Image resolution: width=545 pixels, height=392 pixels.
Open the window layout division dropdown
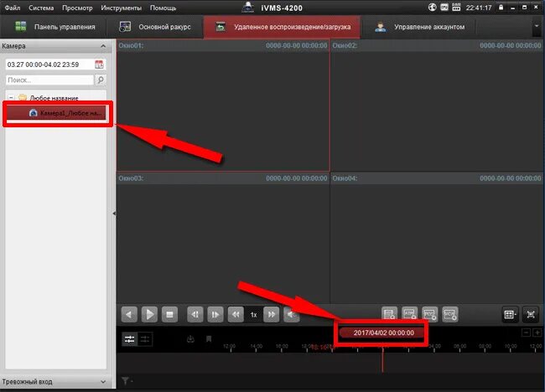[510, 315]
